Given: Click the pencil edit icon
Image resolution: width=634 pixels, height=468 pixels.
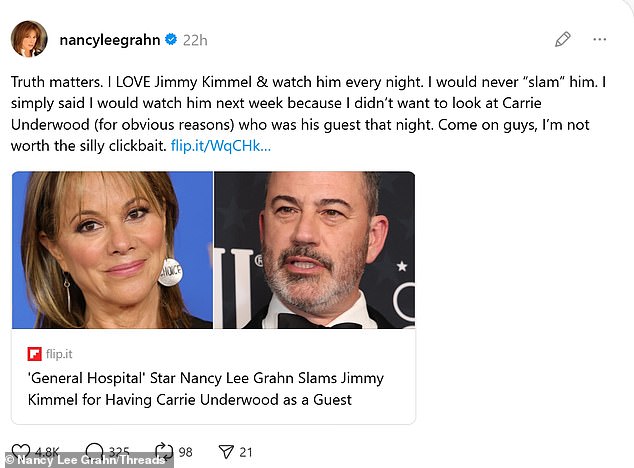Looking at the screenshot, I should (x=563, y=40).
